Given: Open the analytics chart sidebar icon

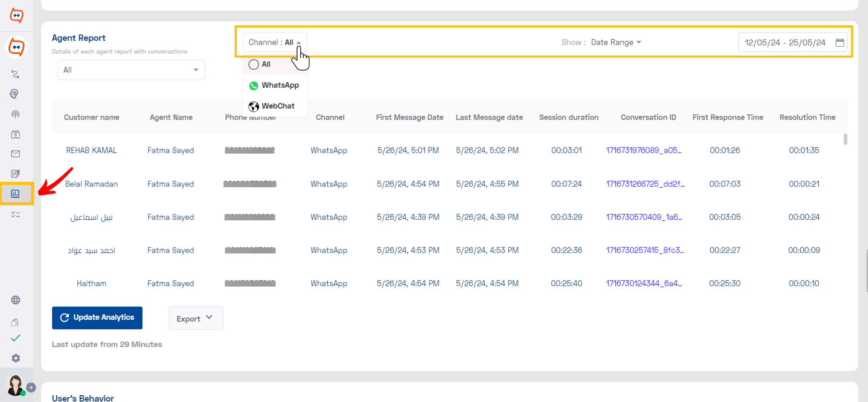Looking at the screenshot, I should point(15,194).
